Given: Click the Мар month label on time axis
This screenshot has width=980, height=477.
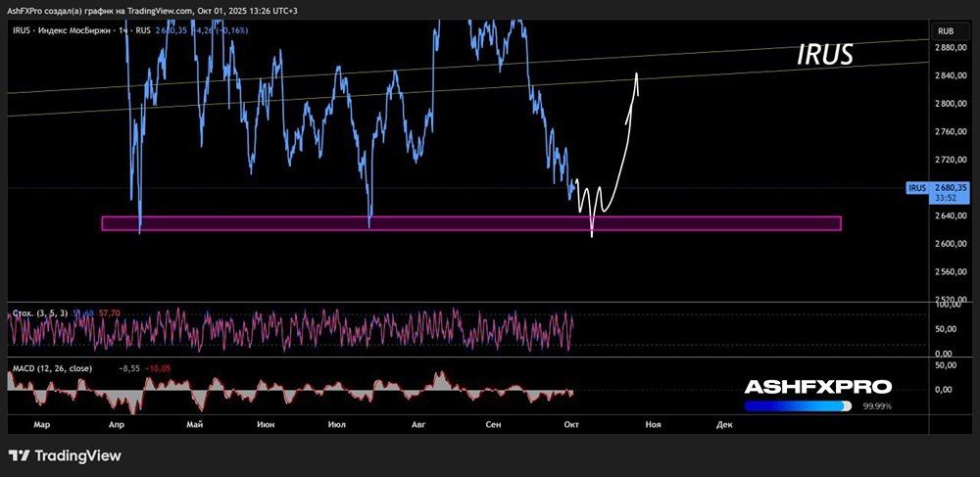Looking at the screenshot, I should tap(41, 424).
